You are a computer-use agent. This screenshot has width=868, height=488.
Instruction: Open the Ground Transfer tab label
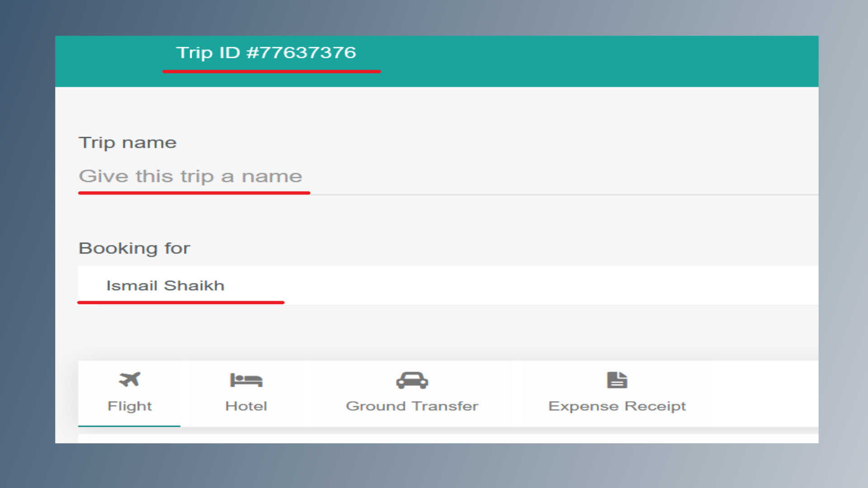pos(412,406)
